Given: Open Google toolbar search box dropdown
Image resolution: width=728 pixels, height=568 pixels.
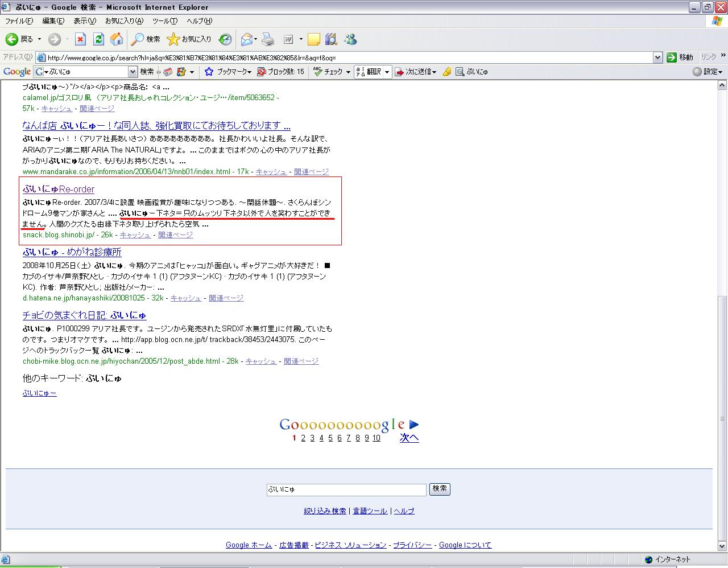Looking at the screenshot, I should [x=133, y=72].
